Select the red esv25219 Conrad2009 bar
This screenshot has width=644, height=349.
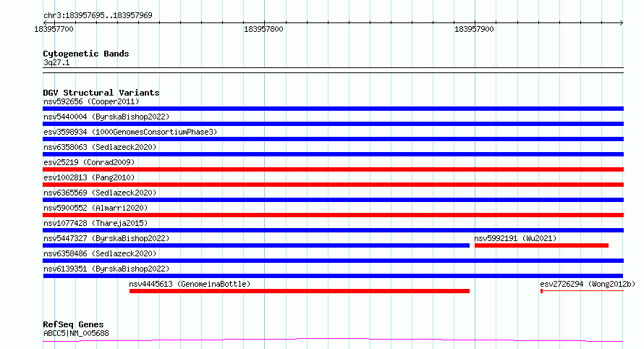pos(333,169)
